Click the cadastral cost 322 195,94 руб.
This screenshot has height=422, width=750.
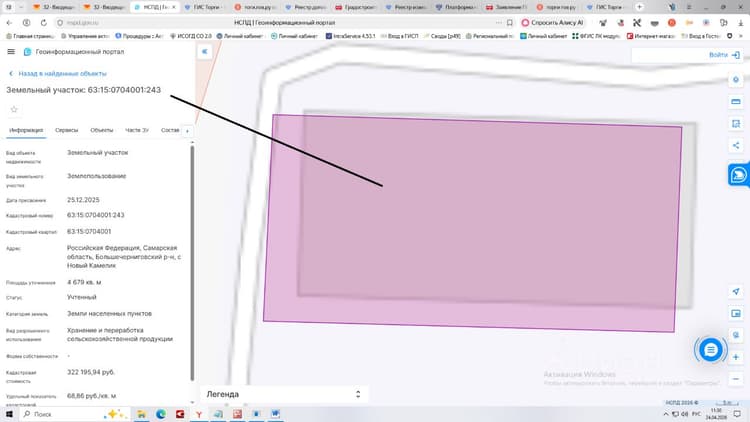91,372
